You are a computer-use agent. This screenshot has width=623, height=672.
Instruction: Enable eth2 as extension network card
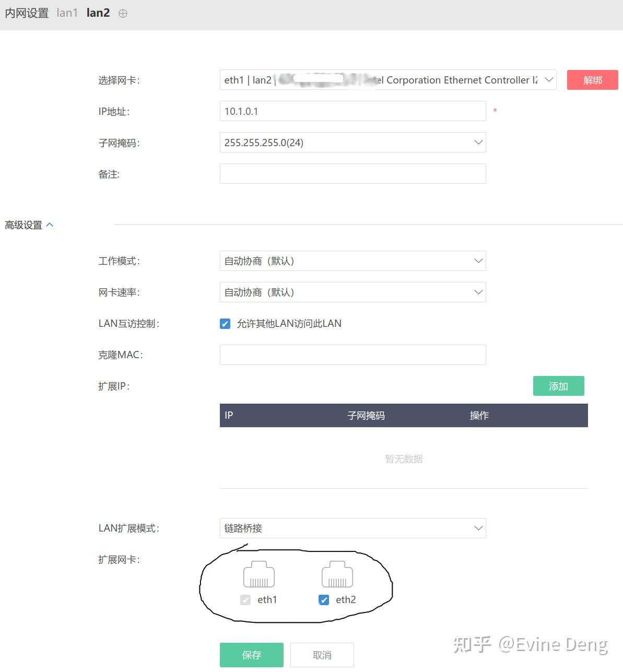coord(324,600)
